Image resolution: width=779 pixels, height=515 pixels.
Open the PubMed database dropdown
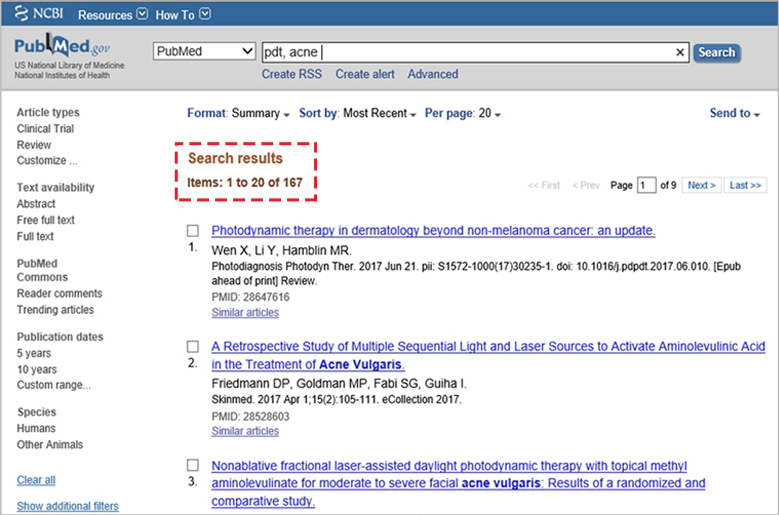[x=204, y=51]
